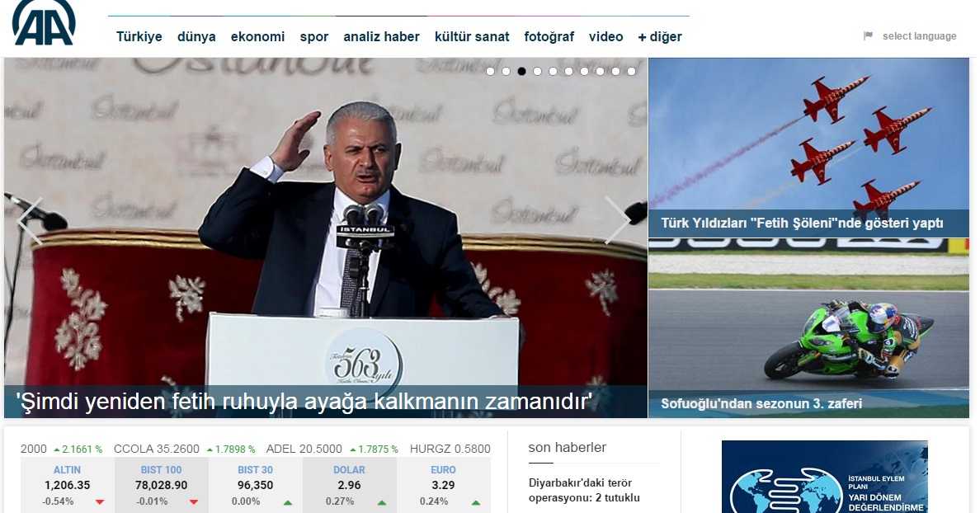This screenshot has height=513, width=980.
Task: Click red down arrow under ALTIN
Action: coord(100,501)
